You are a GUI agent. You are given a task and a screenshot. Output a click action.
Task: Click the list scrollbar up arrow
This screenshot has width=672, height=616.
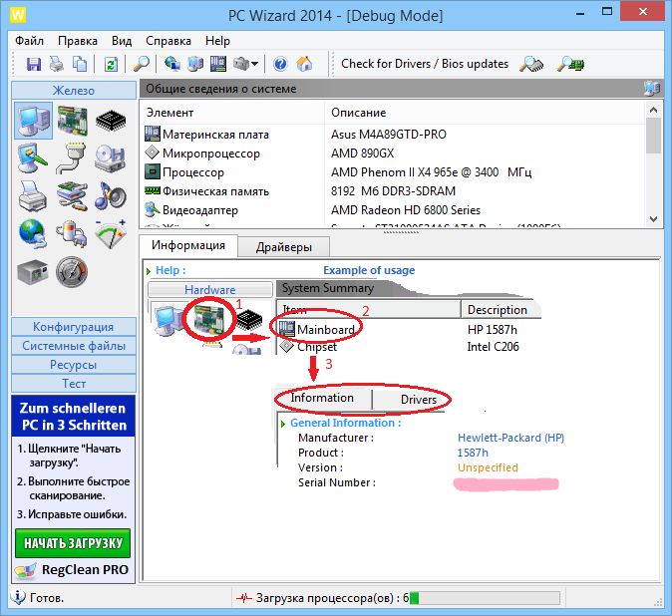(653, 110)
